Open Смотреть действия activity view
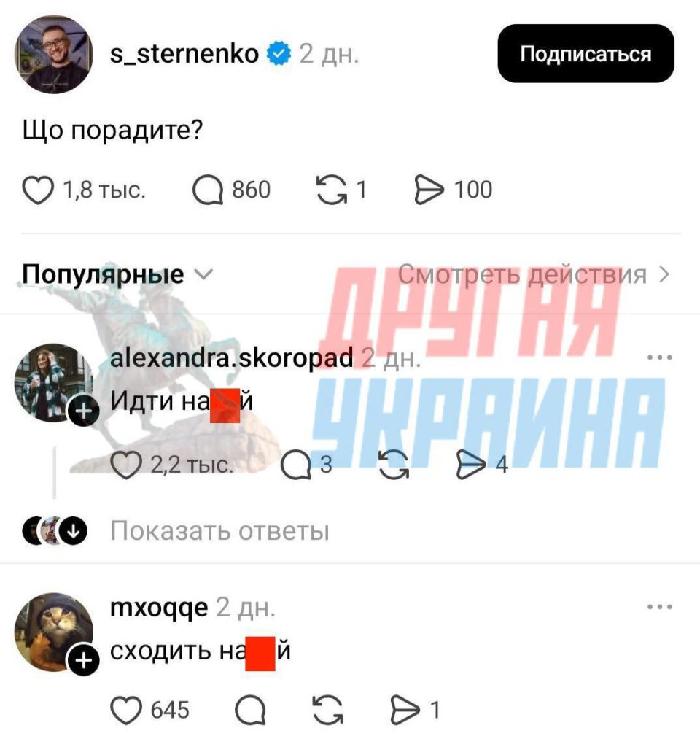Screen dimensions: 700x747 tap(534, 274)
